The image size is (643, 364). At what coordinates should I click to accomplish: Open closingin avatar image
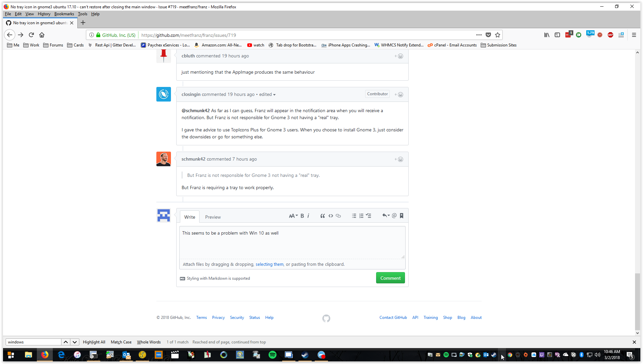pos(164,94)
